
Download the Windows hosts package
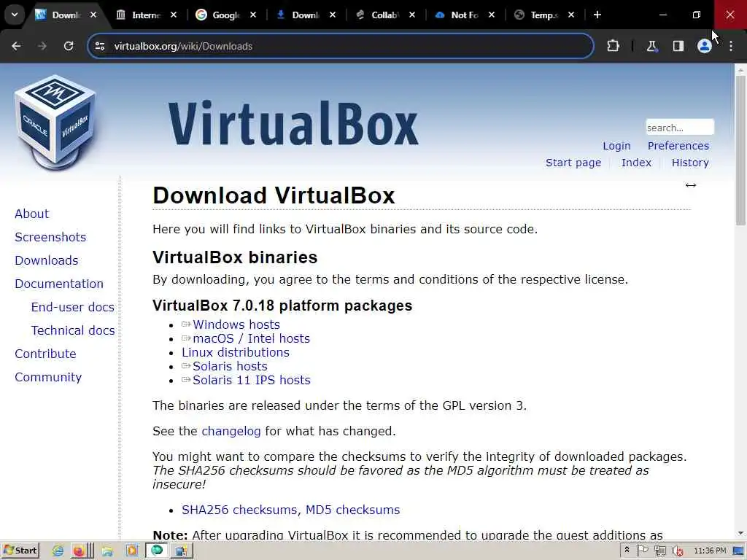(236, 324)
